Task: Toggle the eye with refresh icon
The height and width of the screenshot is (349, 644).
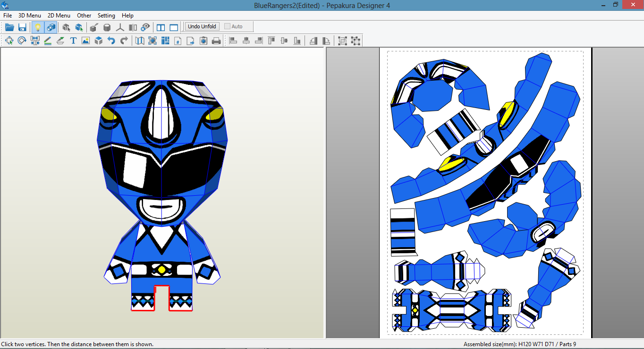Action: point(146,27)
